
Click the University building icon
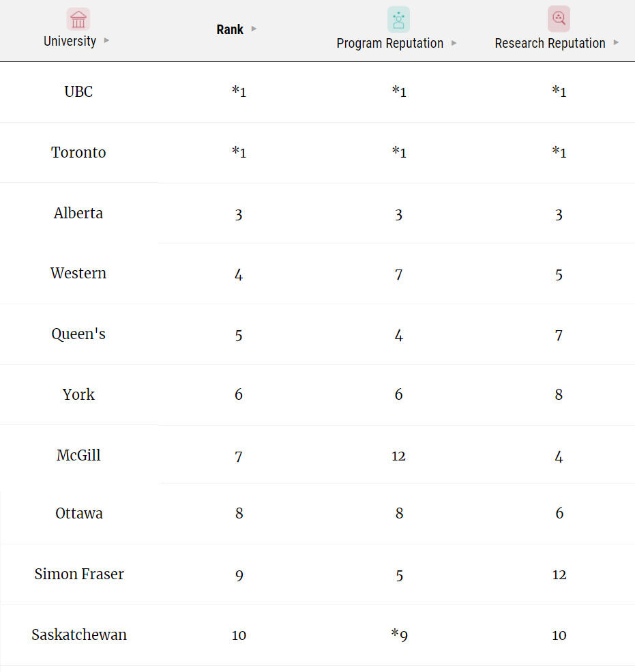point(78,19)
